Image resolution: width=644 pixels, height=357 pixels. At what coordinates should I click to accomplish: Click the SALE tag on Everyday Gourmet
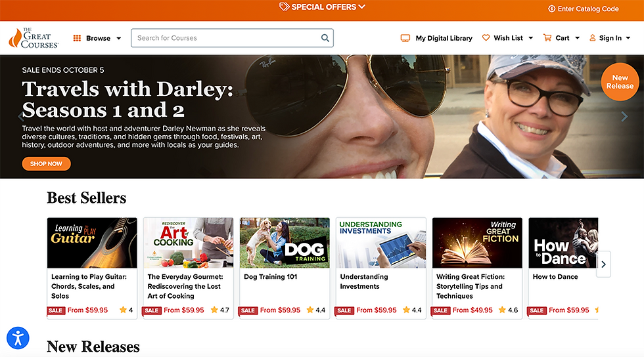tap(152, 310)
